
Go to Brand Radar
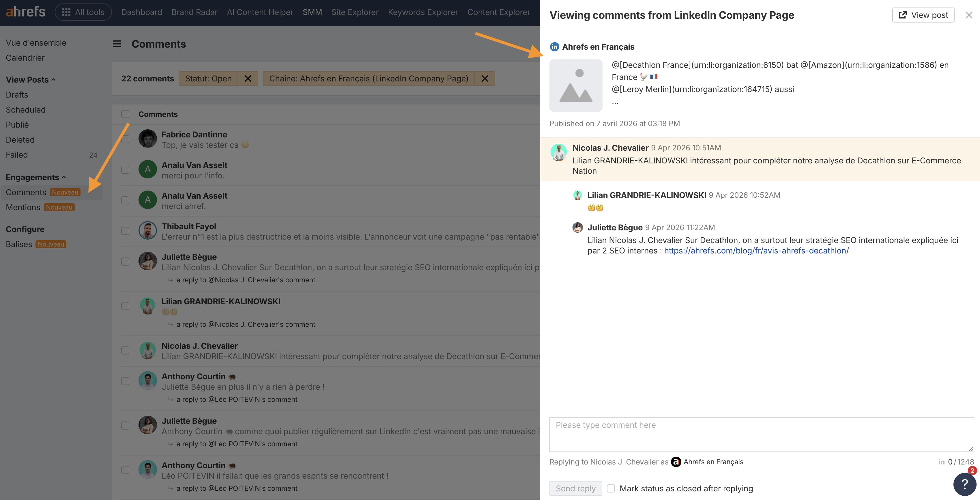(194, 12)
